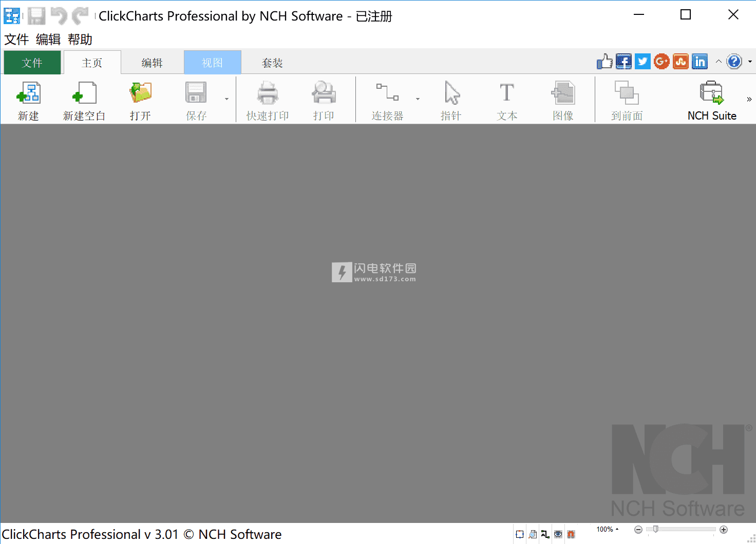Click the zoom out minus button
This screenshot has width=756, height=544.
click(x=638, y=530)
